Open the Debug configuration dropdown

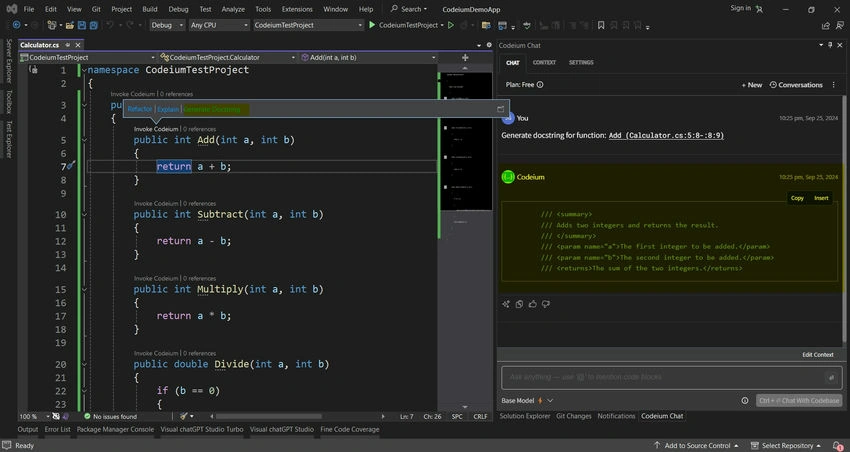167,25
